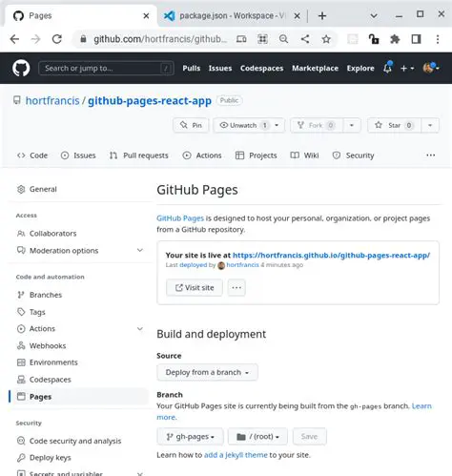Open the repository Actions tab
Viewport: 452px width, 476px height.
click(x=202, y=155)
